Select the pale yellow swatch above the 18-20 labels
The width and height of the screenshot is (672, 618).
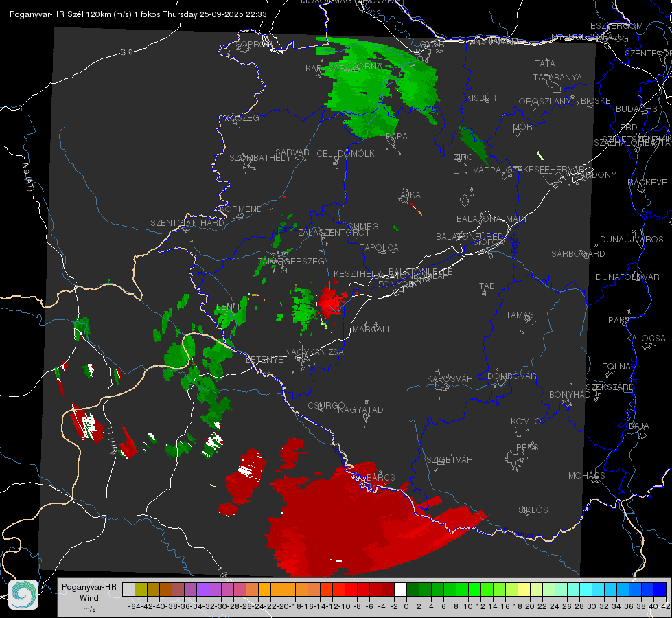(524, 589)
